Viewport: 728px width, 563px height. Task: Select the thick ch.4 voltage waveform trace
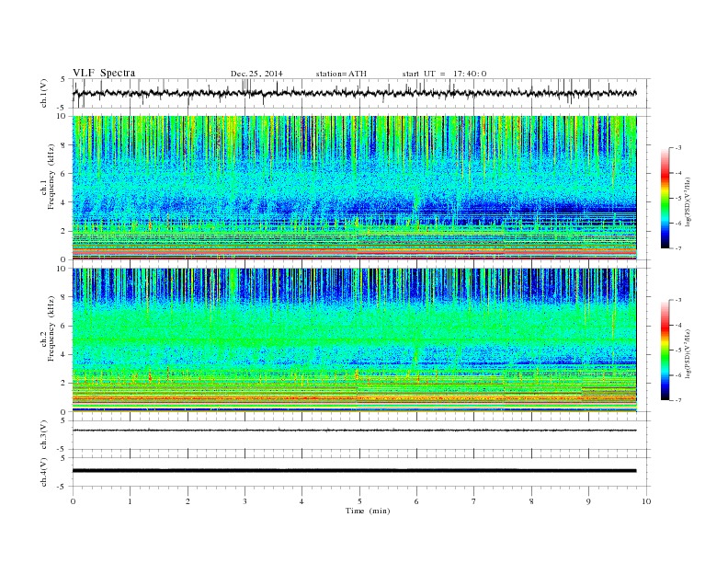[354, 471]
